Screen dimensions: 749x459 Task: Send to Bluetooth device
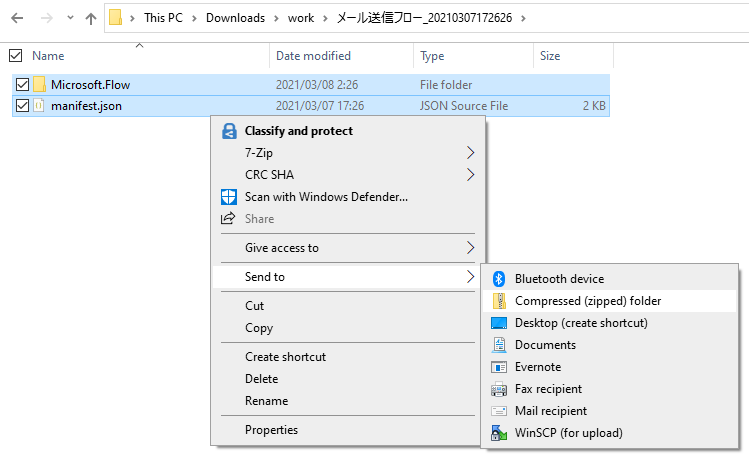coord(559,279)
